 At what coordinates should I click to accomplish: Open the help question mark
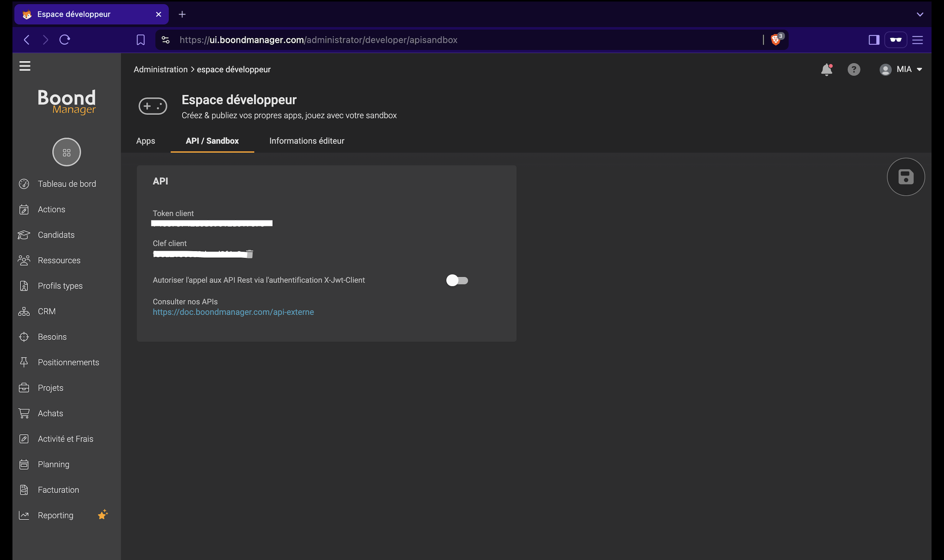pos(854,69)
